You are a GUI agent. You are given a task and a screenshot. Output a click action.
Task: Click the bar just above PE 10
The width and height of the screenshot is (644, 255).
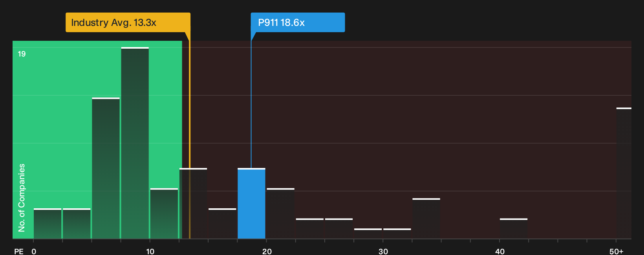[164, 213]
